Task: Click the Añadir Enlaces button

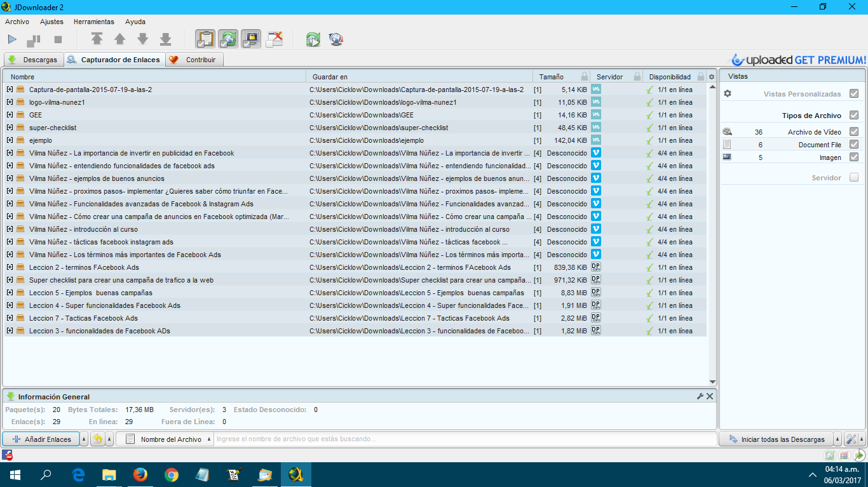Action: (41, 439)
